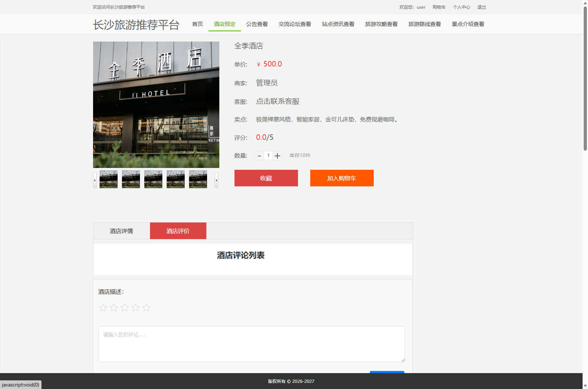Click the 收藏 favorite button
The width and height of the screenshot is (588, 389).
(266, 178)
